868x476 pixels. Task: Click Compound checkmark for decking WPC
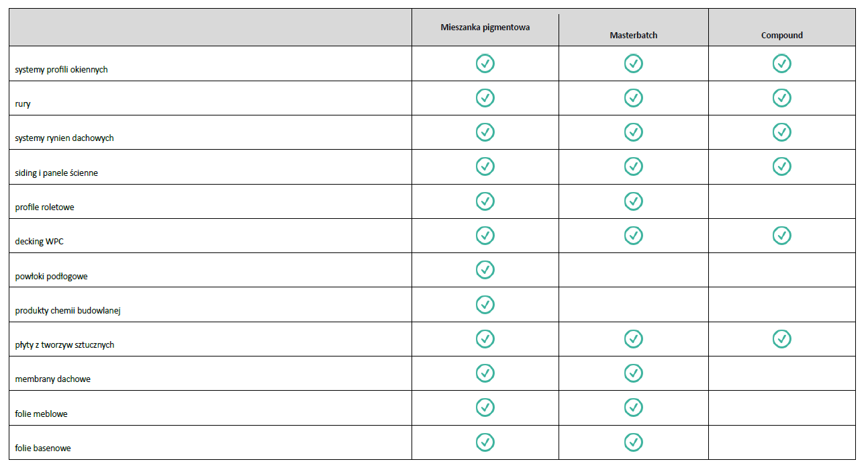[781, 236]
